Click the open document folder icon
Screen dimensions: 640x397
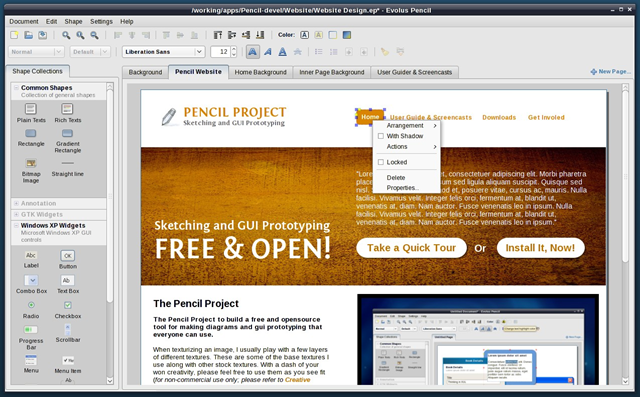point(28,35)
